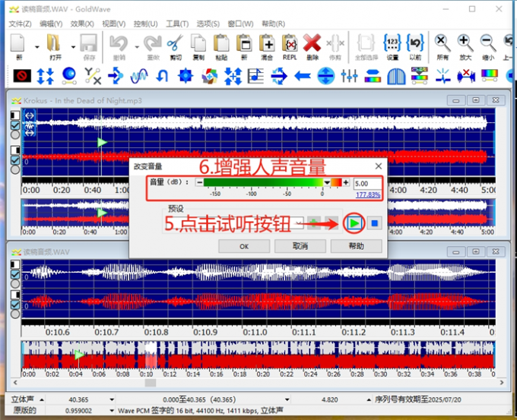Expand the dropdown arrow beside the New (新) button
517x420 pixels.
[x=37, y=47]
